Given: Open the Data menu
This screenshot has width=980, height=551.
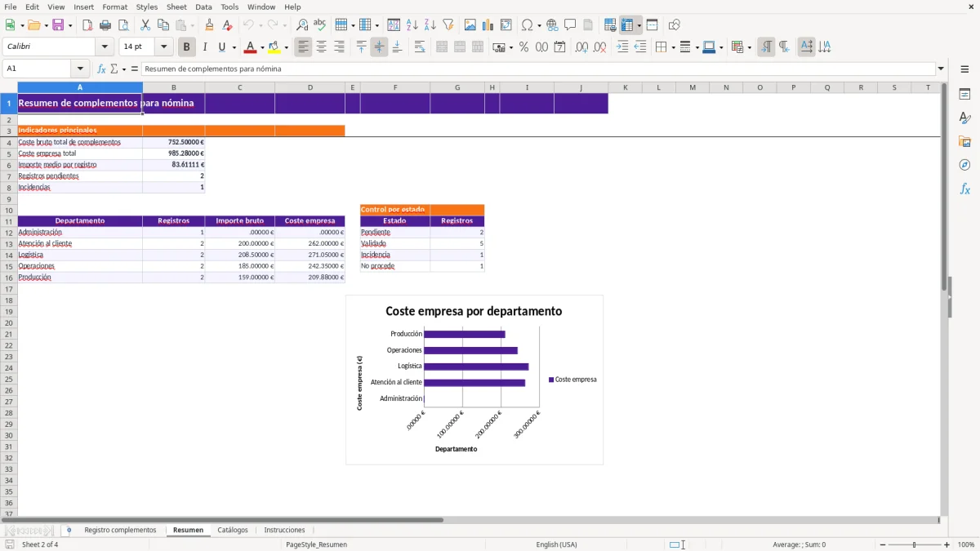Looking at the screenshot, I should 203,7.
